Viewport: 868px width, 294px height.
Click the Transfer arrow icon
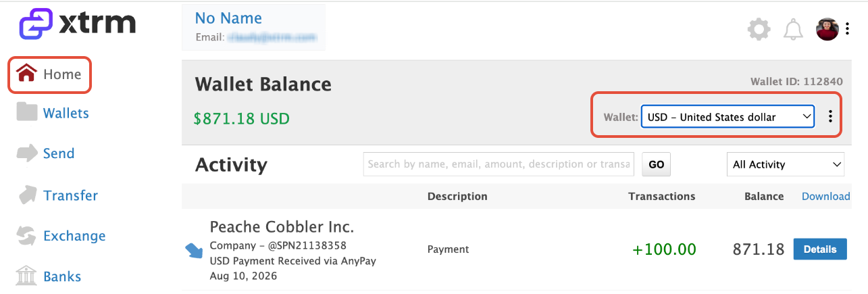click(26, 195)
